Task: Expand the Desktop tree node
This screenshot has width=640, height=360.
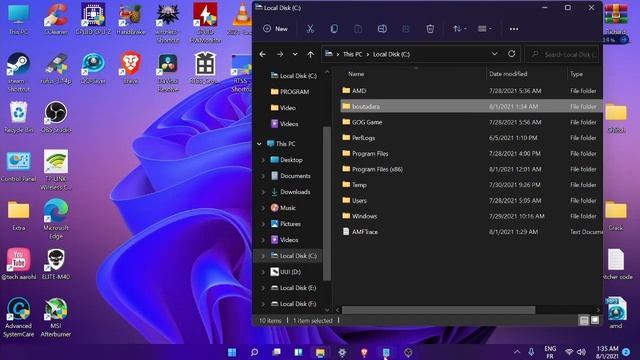Action: pos(263,160)
